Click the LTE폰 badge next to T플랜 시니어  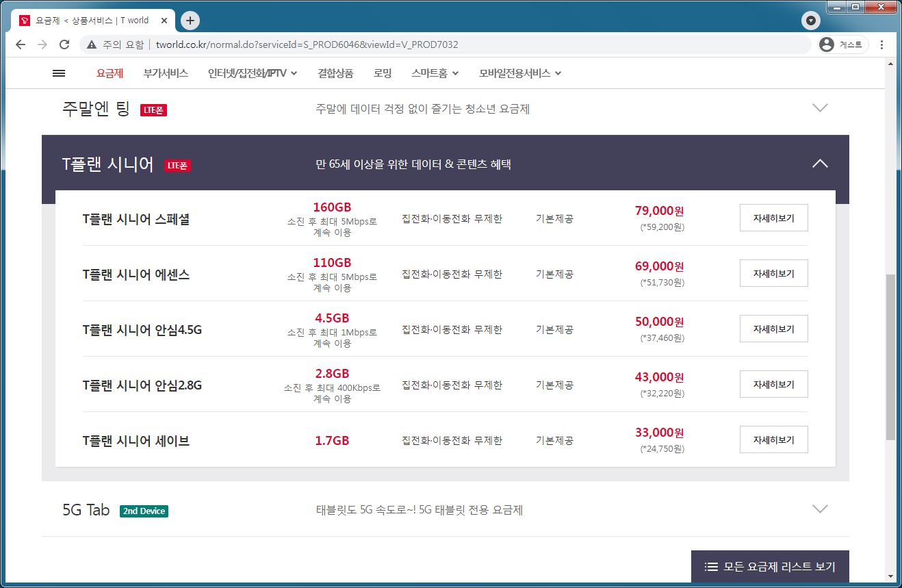coord(178,165)
